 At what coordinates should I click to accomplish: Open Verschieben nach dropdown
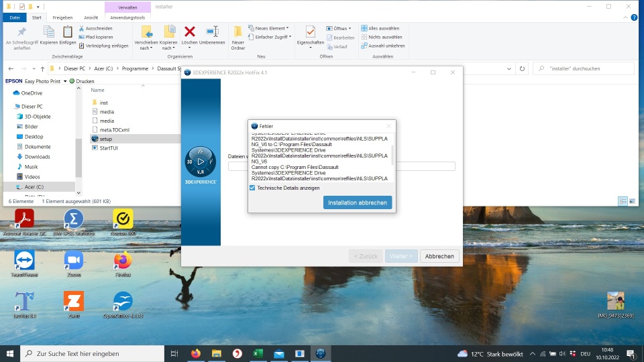pyautogui.click(x=146, y=38)
